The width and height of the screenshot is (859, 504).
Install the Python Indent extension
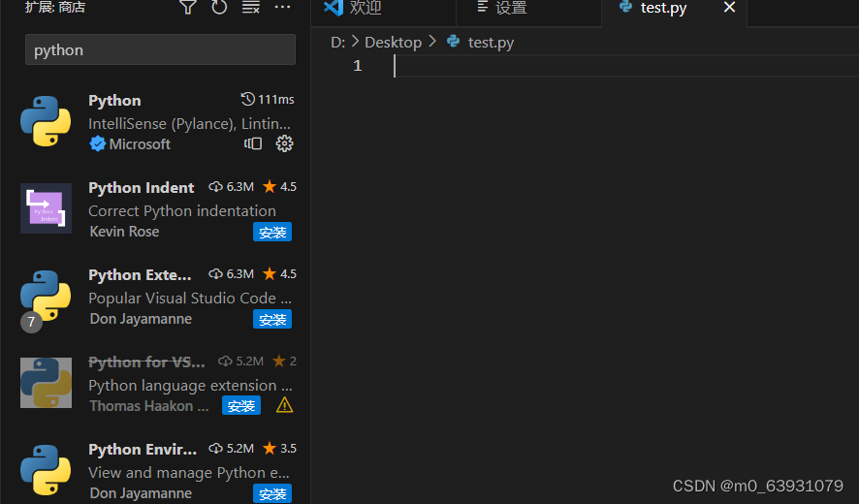point(272,233)
